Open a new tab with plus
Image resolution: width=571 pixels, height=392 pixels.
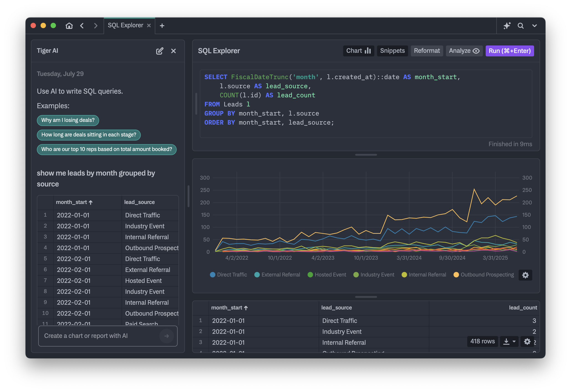[162, 26]
